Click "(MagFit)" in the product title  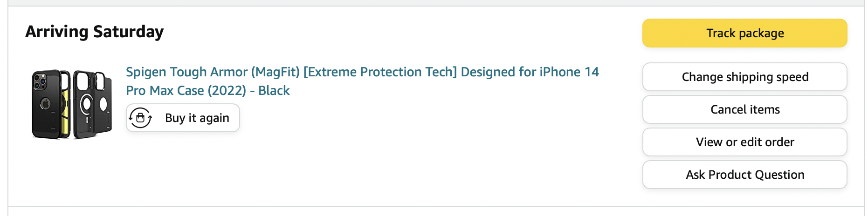coord(275,72)
